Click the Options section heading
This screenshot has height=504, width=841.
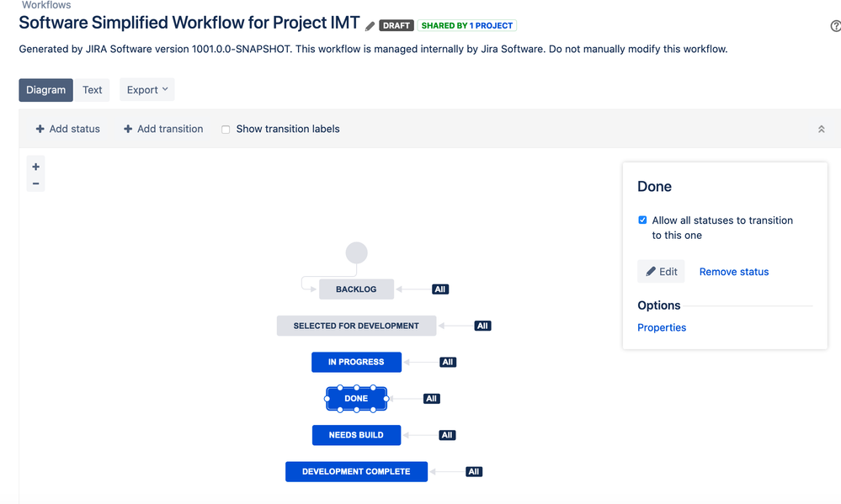pos(658,305)
